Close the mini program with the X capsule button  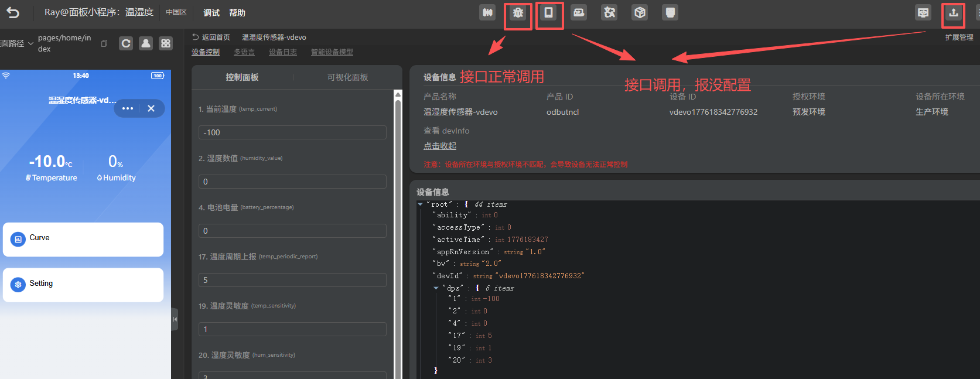click(151, 108)
